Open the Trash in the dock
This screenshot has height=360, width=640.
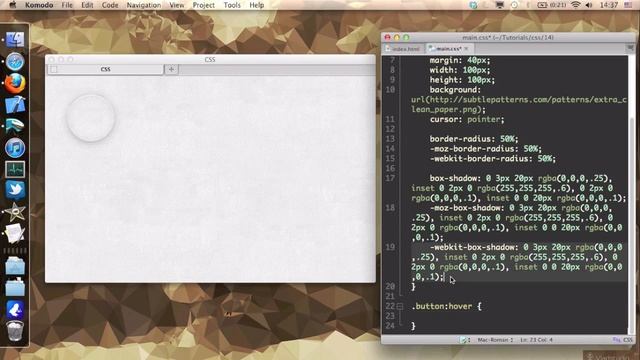(15, 331)
